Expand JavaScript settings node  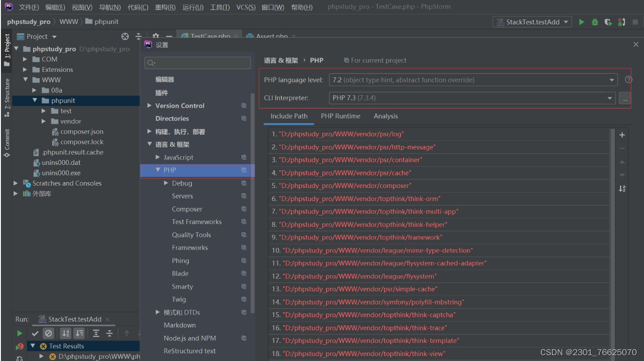point(158,157)
